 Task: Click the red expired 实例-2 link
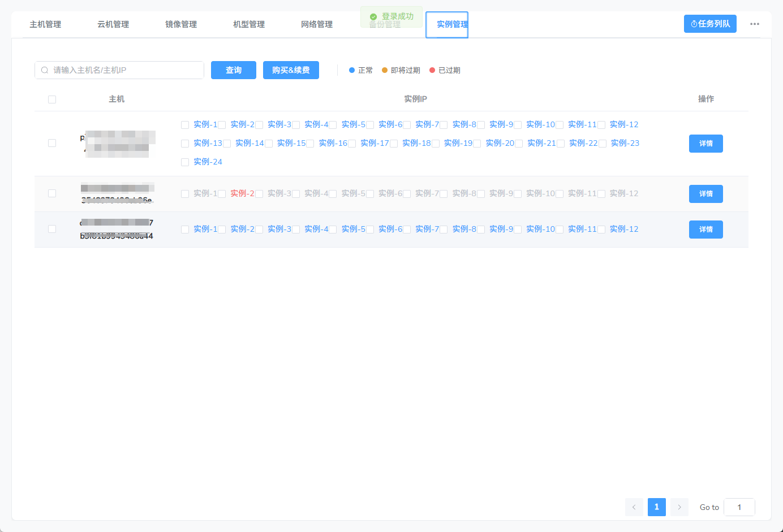[242, 193]
